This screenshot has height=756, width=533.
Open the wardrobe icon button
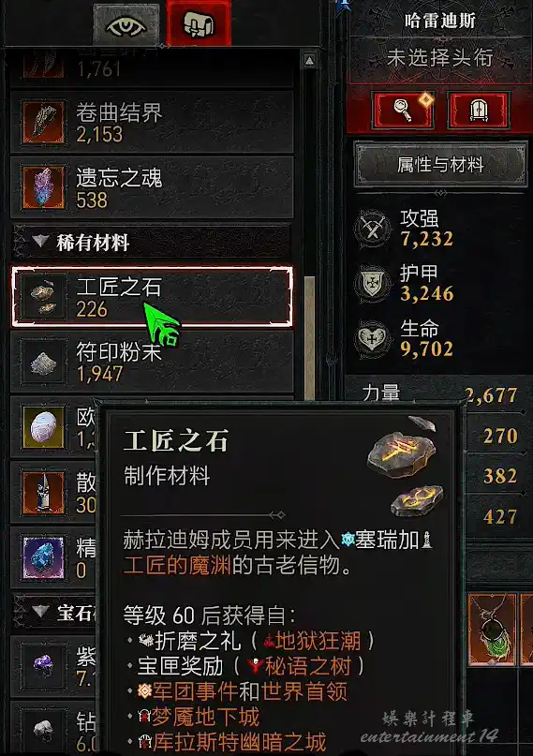[478, 111]
